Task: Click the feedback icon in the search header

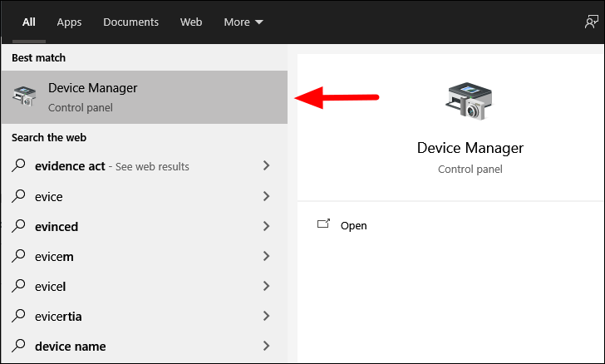Action: (x=591, y=22)
